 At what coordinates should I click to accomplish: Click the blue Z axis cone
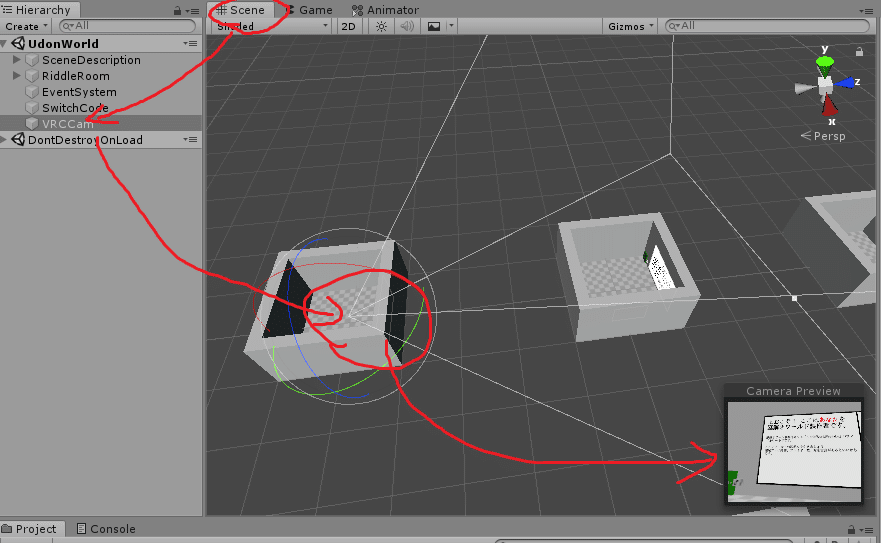click(844, 83)
